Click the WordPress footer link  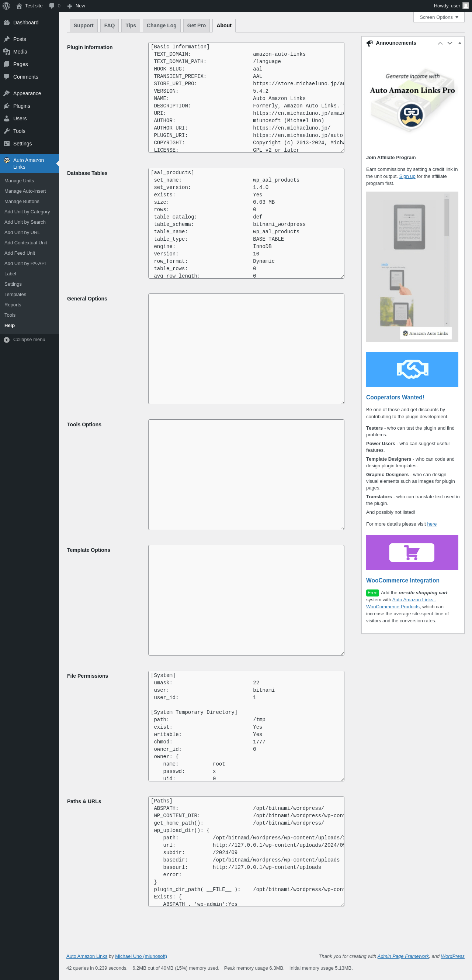point(452,956)
